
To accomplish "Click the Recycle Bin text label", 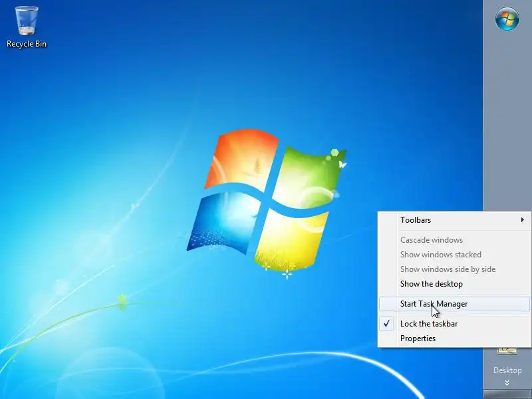I will point(27,44).
